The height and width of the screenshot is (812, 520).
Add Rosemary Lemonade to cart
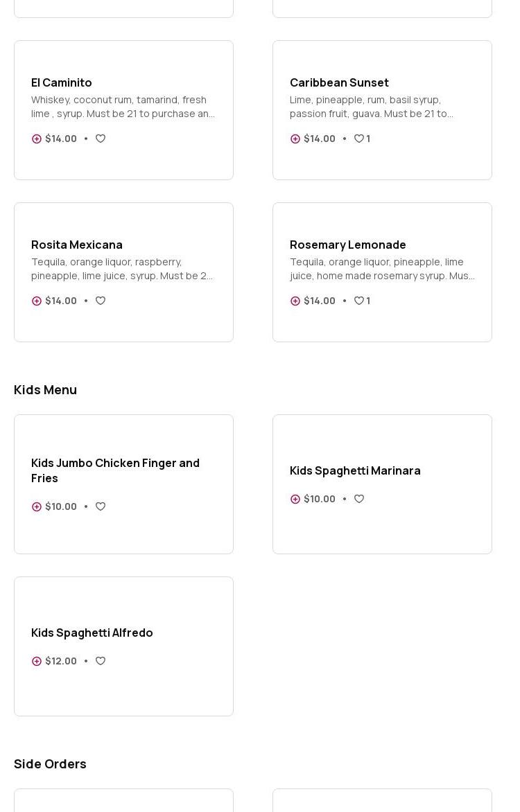click(x=295, y=301)
